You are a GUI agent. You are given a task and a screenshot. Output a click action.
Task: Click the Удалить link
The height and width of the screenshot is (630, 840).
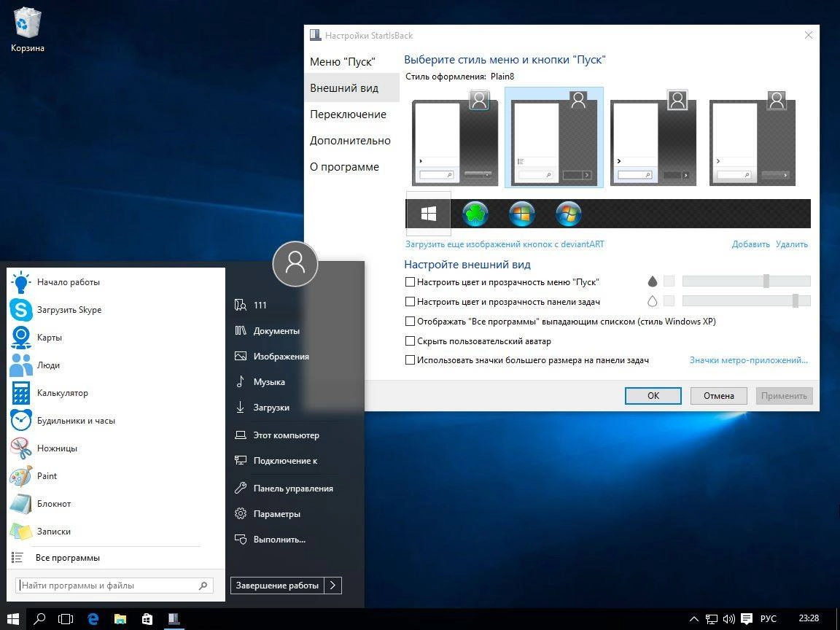point(792,244)
